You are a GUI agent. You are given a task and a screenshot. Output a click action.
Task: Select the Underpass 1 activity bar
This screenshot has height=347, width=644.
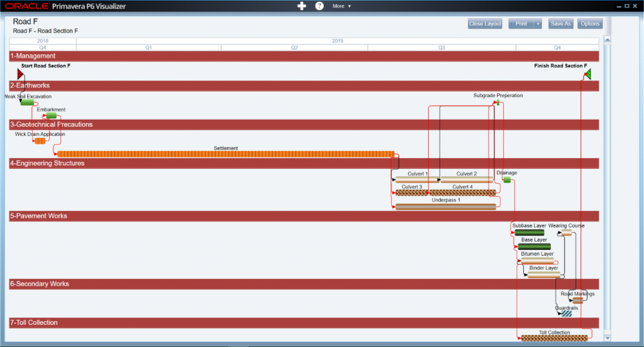[446, 207]
